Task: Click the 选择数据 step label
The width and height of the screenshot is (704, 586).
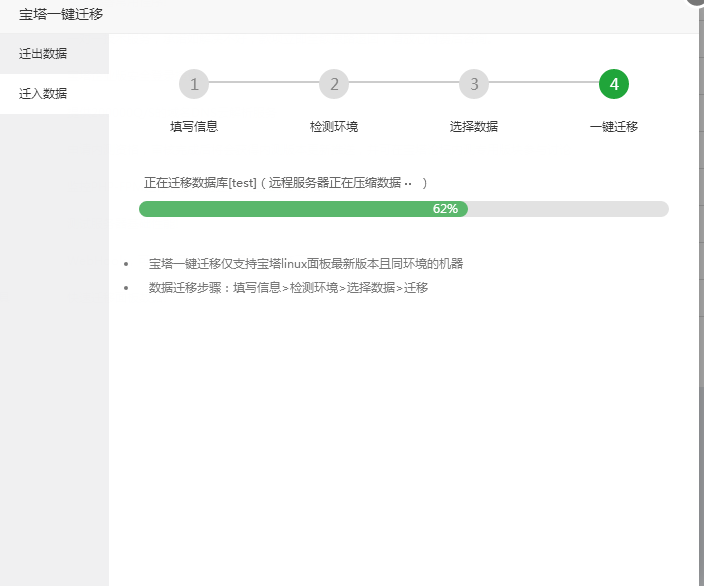Action: [x=474, y=127]
